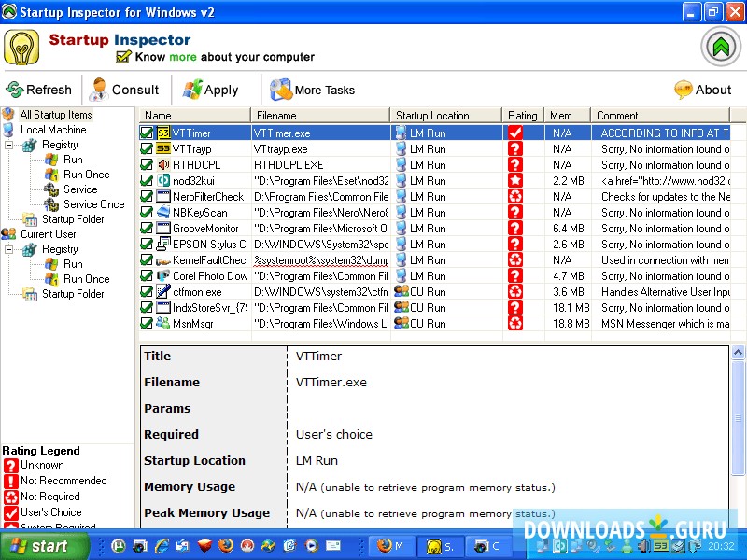The image size is (747, 560).
Task: Click Not Required legend icon
Action: pyautogui.click(x=10, y=497)
